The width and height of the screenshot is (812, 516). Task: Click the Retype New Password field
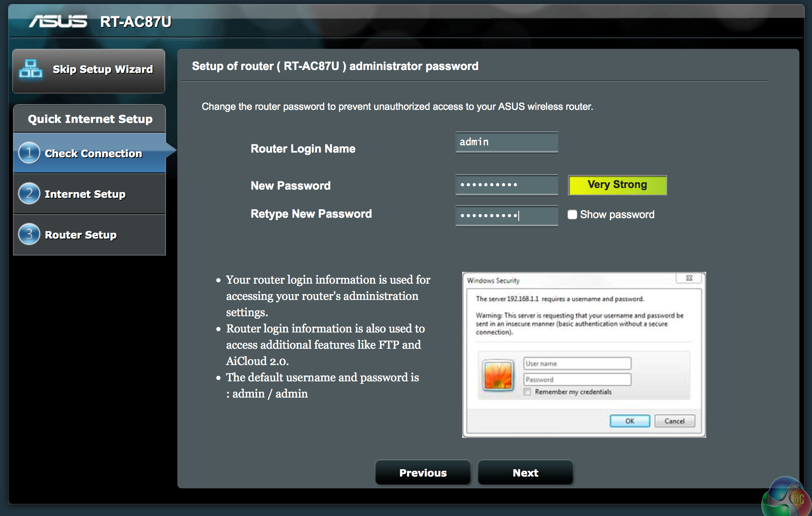point(506,215)
